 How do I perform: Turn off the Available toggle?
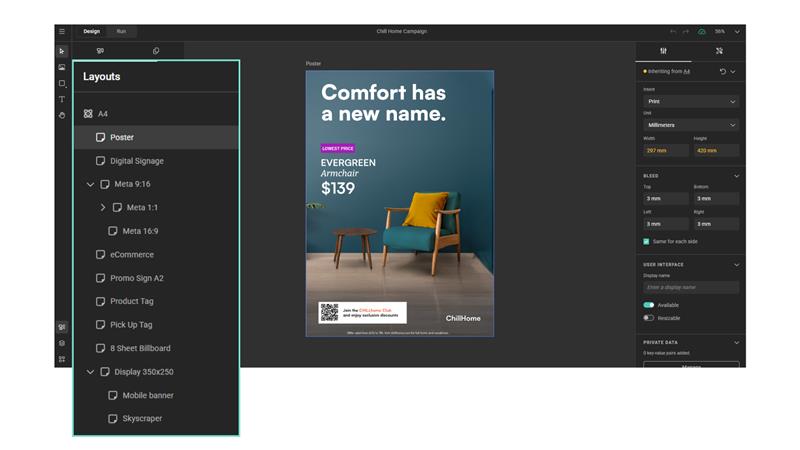[648, 305]
